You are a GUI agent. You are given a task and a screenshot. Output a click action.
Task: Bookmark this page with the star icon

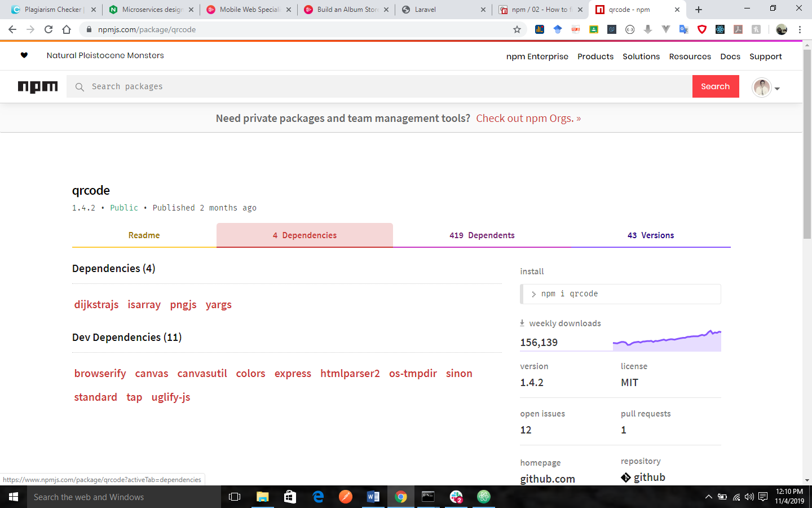pyautogui.click(x=517, y=29)
